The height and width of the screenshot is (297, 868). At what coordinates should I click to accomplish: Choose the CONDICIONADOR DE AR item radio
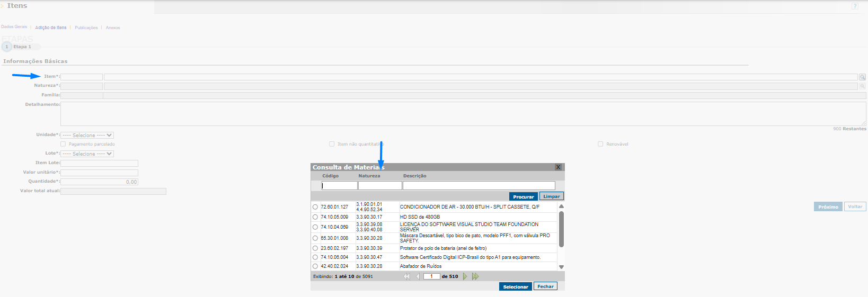point(315,207)
